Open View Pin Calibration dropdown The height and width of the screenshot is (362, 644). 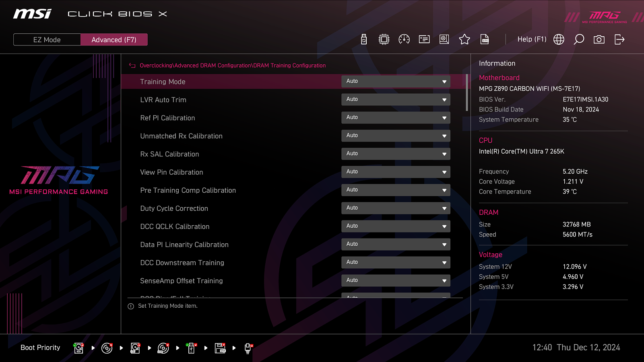click(396, 172)
